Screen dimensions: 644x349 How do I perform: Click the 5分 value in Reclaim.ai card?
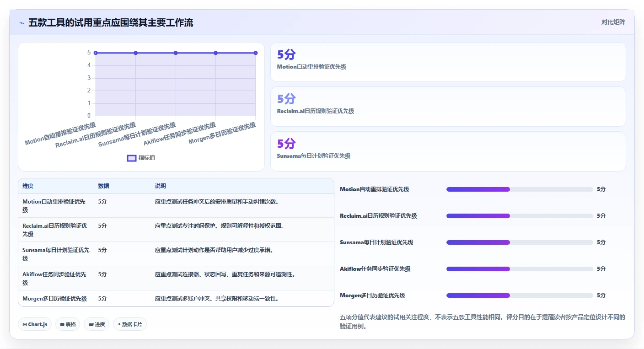pos(286,99)
